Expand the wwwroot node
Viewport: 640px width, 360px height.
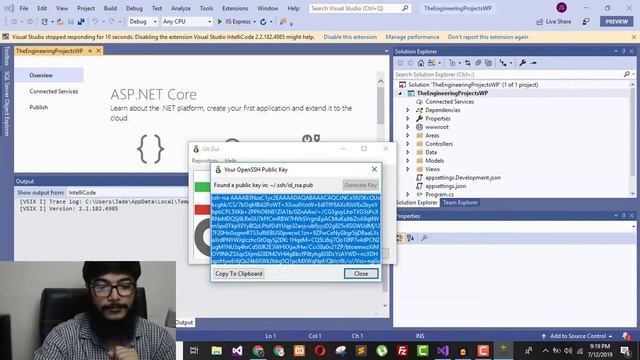coord(407,127)
